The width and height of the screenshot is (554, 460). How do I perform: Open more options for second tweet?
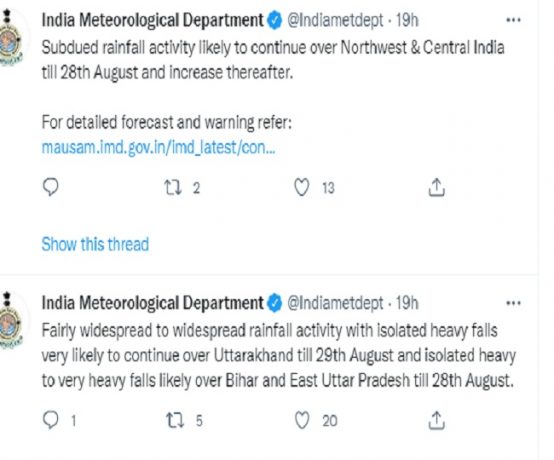click(x=513, y=303)
